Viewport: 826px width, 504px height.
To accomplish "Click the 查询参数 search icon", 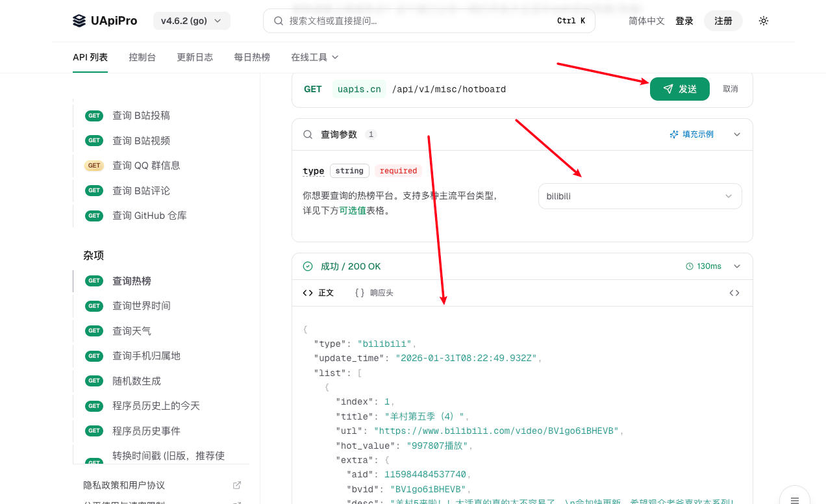I will 308,134.
